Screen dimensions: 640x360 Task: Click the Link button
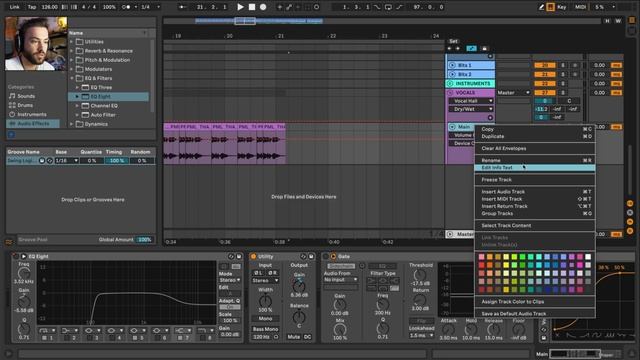tap(14, 7)
